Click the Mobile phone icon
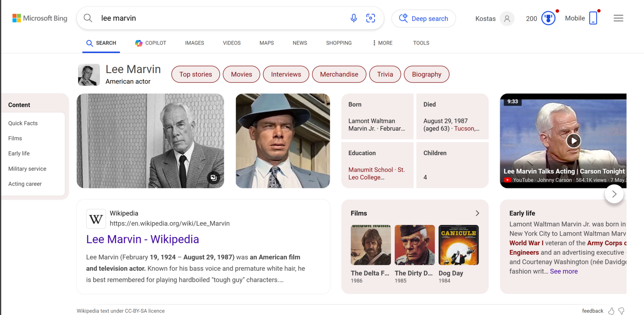This screenshot has width=644, height=315. click(593, 19)
